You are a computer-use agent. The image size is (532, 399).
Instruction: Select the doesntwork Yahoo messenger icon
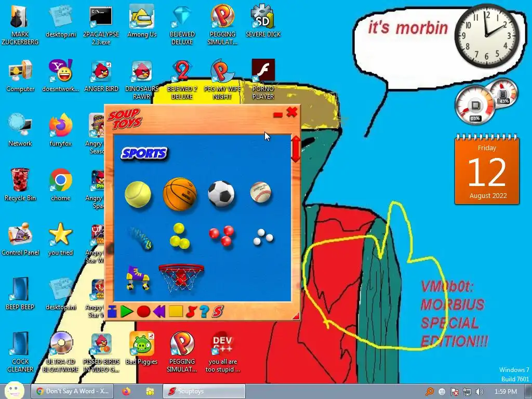[x=60, y=76]
